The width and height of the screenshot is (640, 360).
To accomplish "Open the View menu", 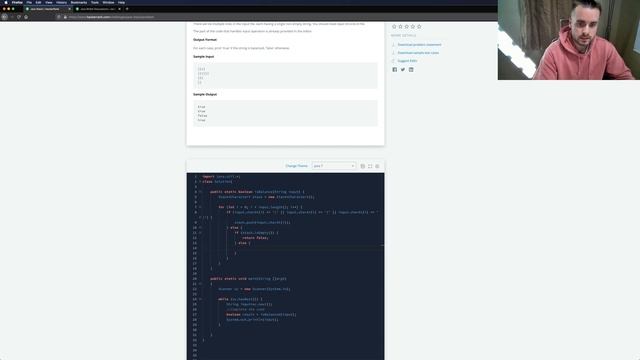I will point(49,2).
